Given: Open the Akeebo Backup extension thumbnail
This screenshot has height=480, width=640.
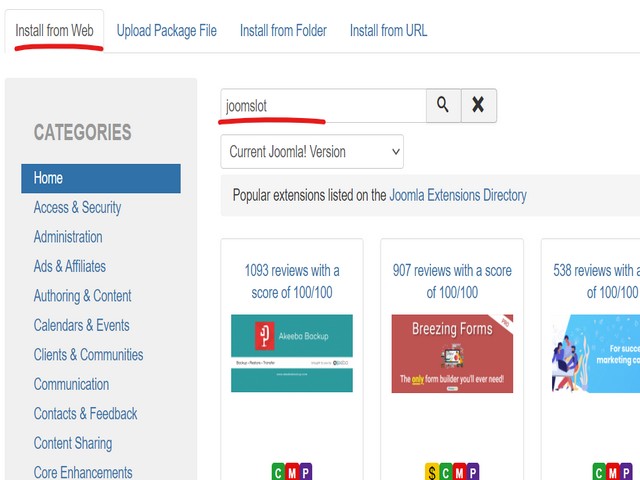Looking at the screenshot, I should 292,353.
